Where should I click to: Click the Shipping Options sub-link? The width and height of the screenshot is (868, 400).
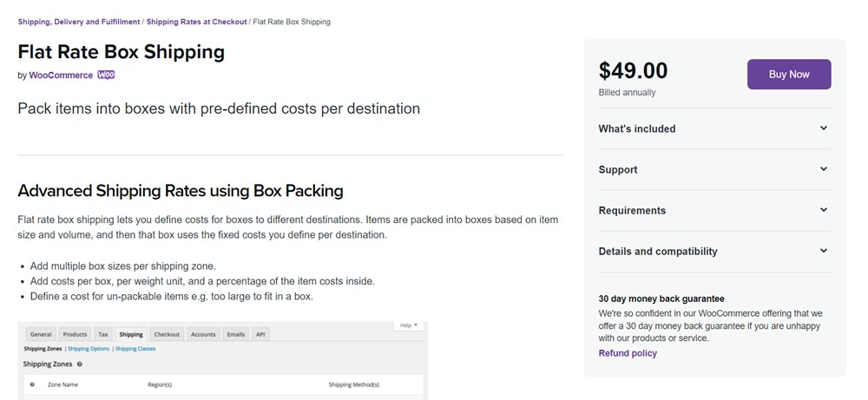[89, 349]
